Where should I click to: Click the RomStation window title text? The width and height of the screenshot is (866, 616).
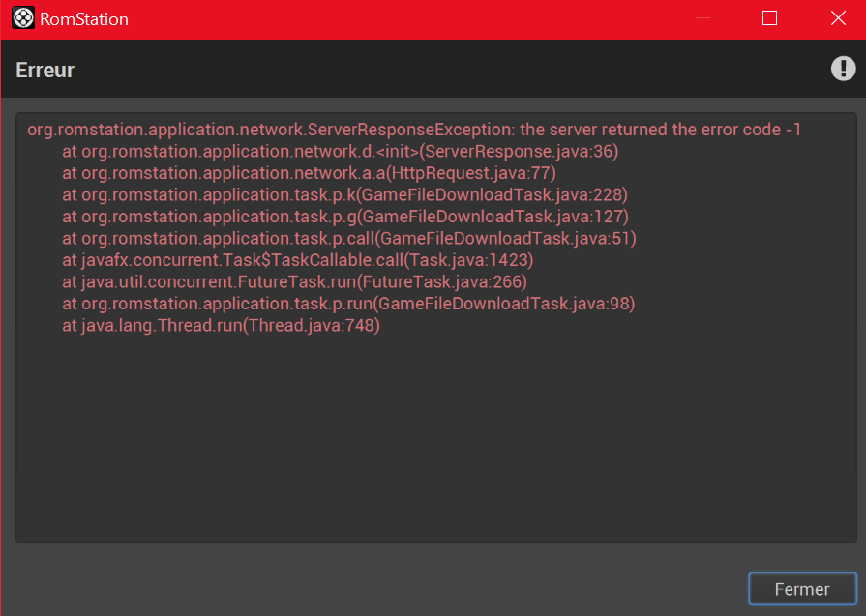(84, 19)
